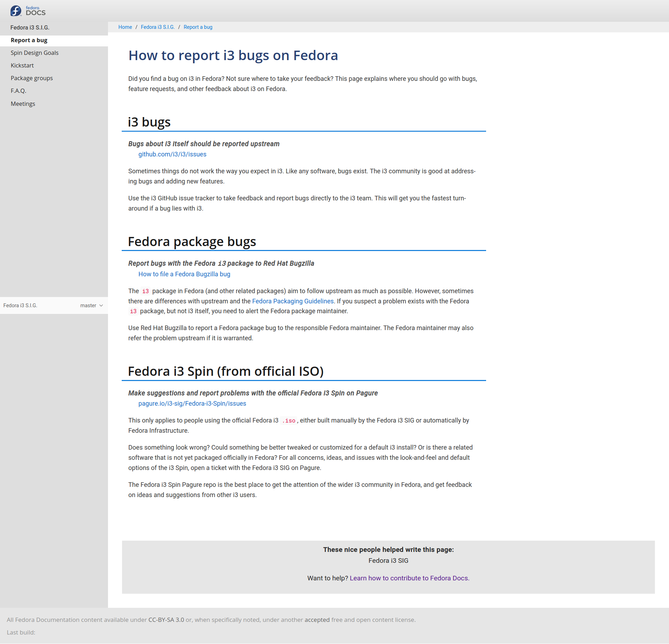
Task: Open How to file a Fedora Bugzilla bug
Action: click(x=184, y=274)
